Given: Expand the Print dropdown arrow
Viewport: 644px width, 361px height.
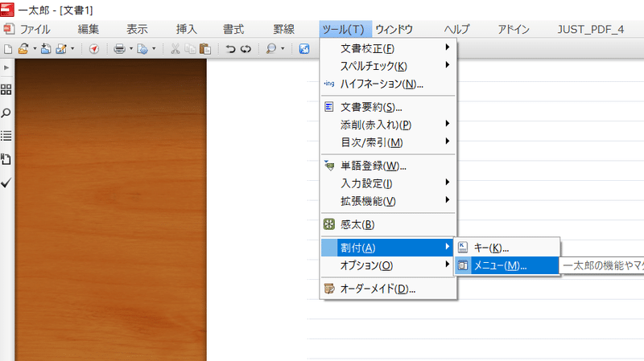Looking at the screenshot, I should (x=131, y=49).
